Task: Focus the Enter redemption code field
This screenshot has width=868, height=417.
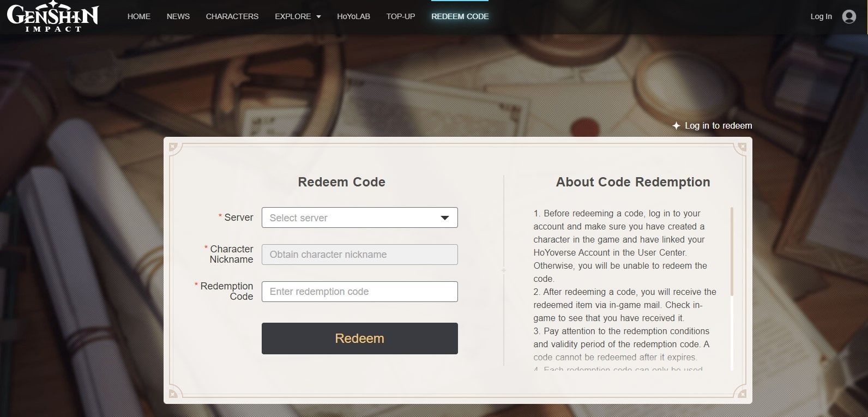Action: click(360, 292)
